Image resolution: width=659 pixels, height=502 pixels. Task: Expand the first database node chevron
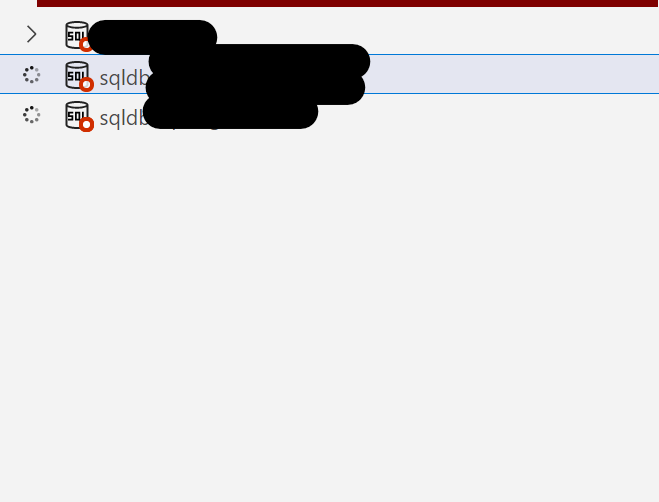32,34
